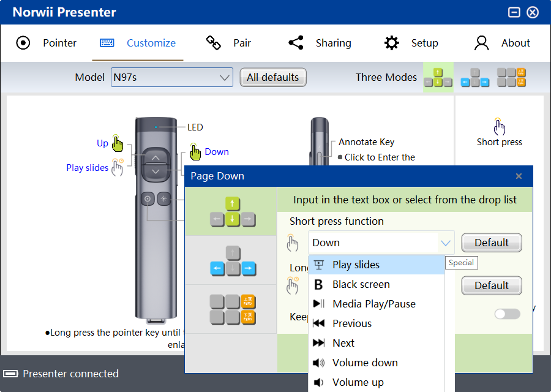This screenshot has height=392, width=551.
Task: Toggle the Keep switch in the Page Down dialog
Action: (507, 314)
